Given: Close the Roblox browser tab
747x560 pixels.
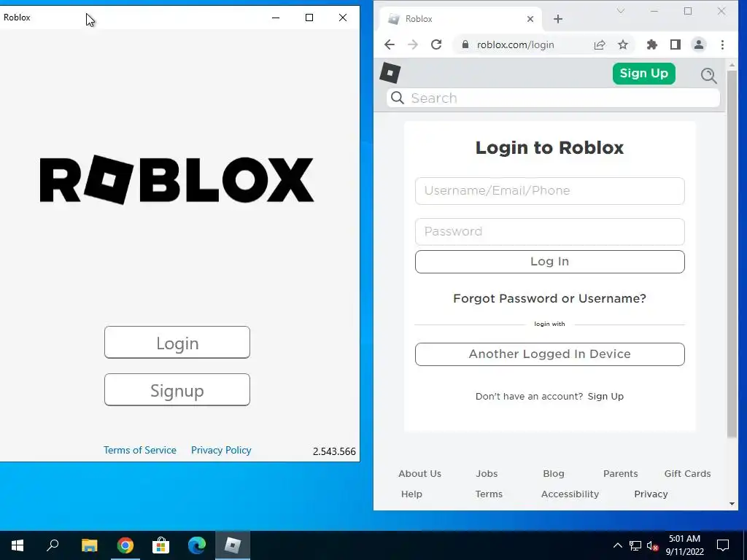Looking at the screenshot, I should click(x=530, y=19).
